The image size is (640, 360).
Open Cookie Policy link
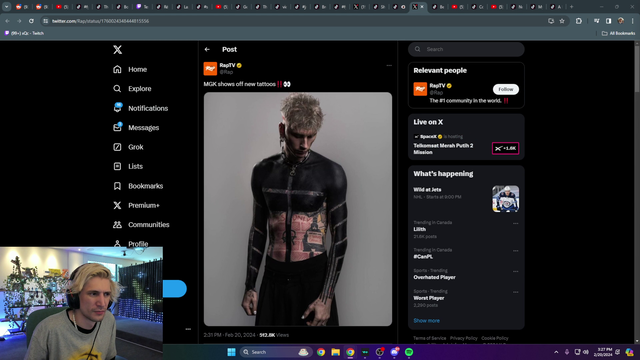pyautogui.click(x=495, y=338)
